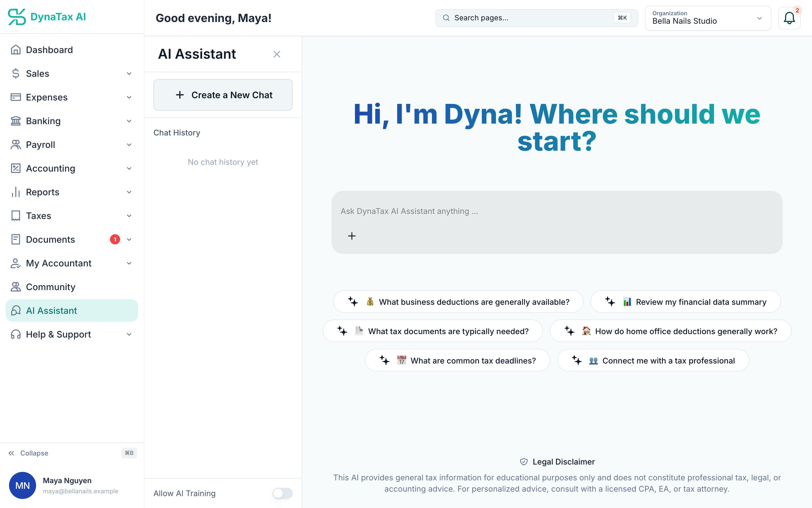Click the Documents page icon
This screenshot has width=812, height=508.
click(16, 239)
